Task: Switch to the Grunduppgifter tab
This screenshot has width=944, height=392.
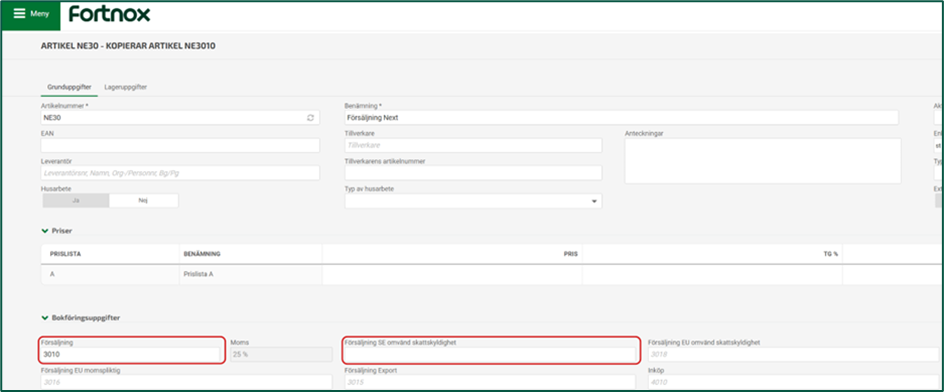Action: [69, 87]
